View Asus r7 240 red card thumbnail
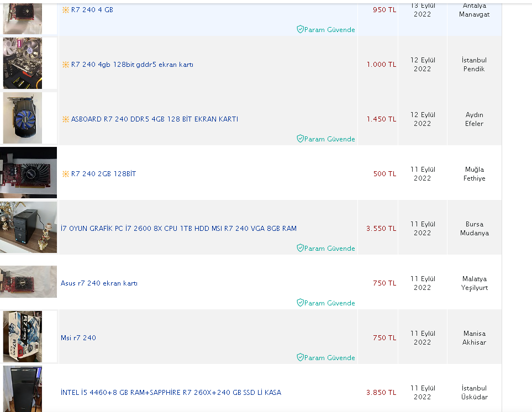The width and height of the screenshot is (532, 412). click(29, 282)
